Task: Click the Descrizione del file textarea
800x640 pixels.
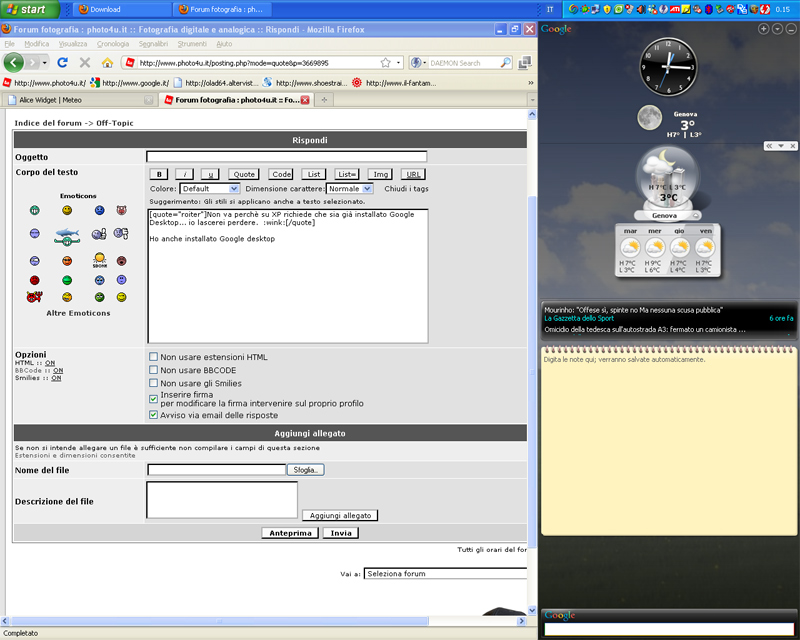Action: [222, 500]
